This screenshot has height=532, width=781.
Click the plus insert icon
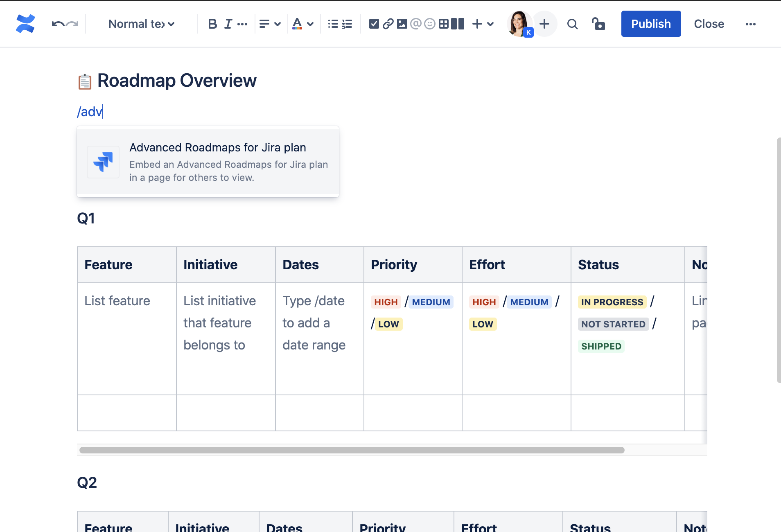point(477,24)
